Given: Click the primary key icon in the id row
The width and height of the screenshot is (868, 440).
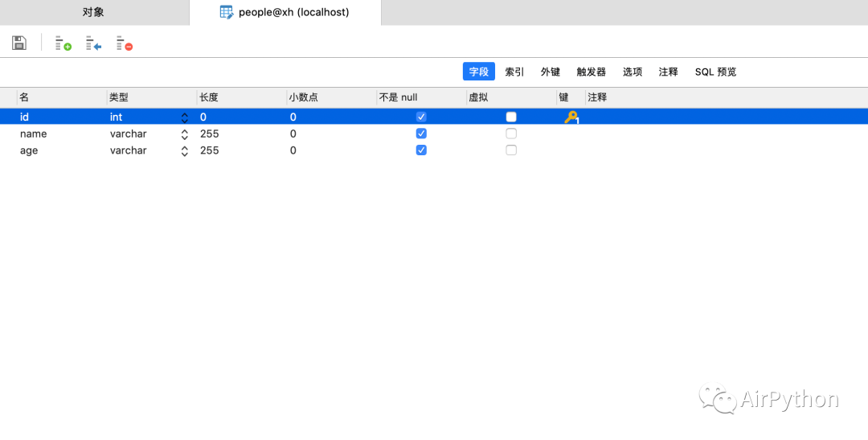Looking at the screenshot, I should pos(571,117).
